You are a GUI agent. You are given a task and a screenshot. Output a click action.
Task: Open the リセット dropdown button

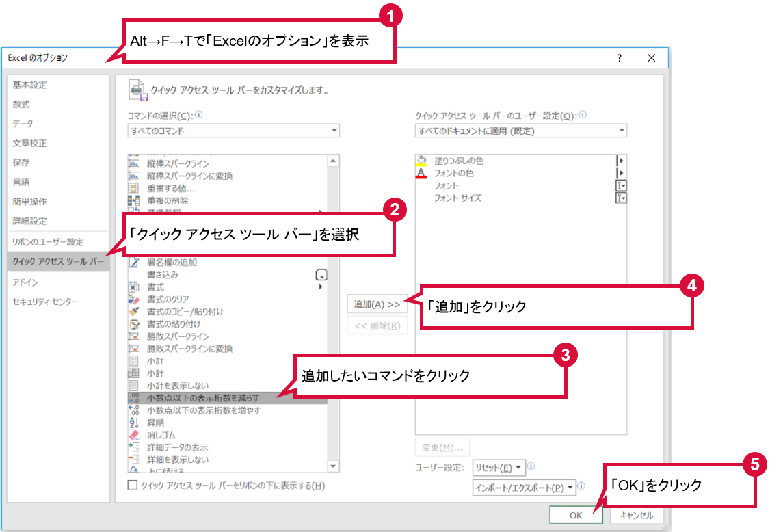click(x=499, y=468)
